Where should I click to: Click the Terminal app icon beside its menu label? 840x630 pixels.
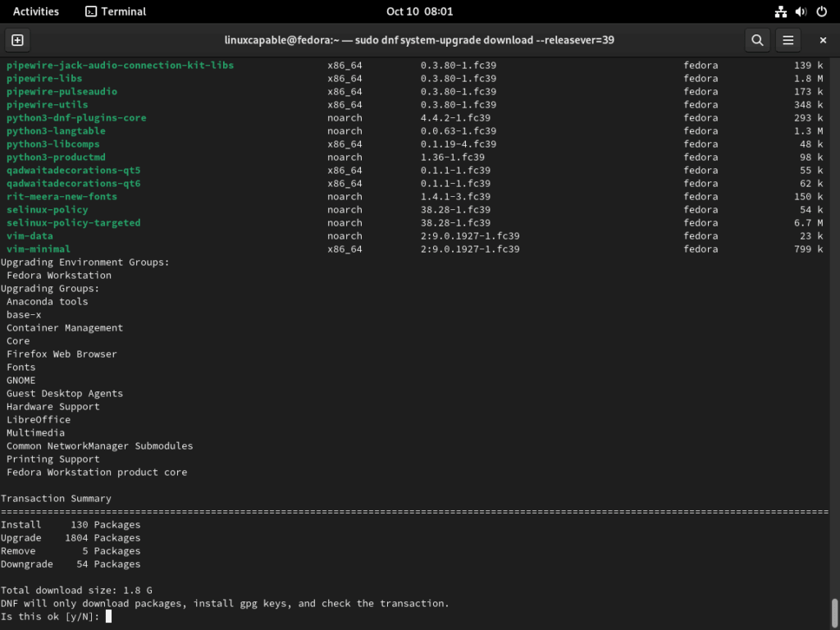[x=90, y=11]
